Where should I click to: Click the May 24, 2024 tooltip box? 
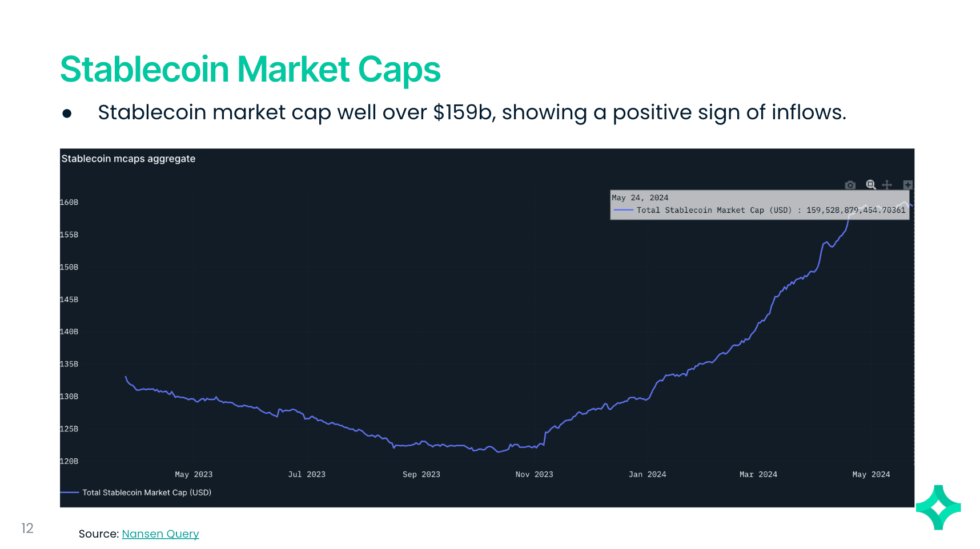[x=759, y=204]
